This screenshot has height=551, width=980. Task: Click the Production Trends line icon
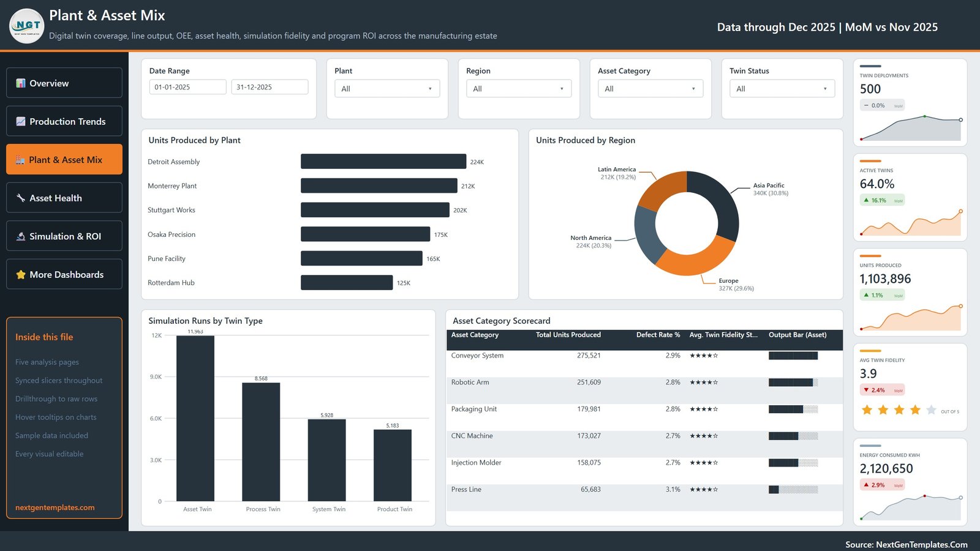(x=20, y=121)
